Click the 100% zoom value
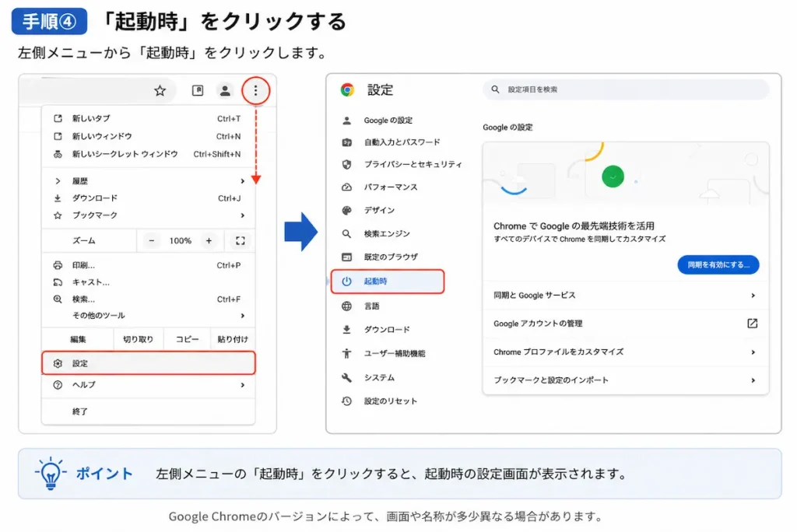This screenshot has width=797, height=532. click(x=181, y=241)
